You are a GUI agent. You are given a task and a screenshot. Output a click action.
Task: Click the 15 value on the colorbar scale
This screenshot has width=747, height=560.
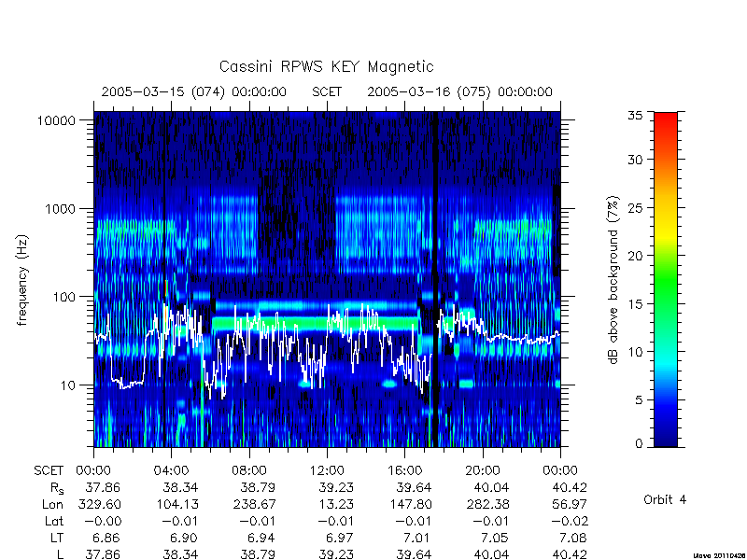635,304
